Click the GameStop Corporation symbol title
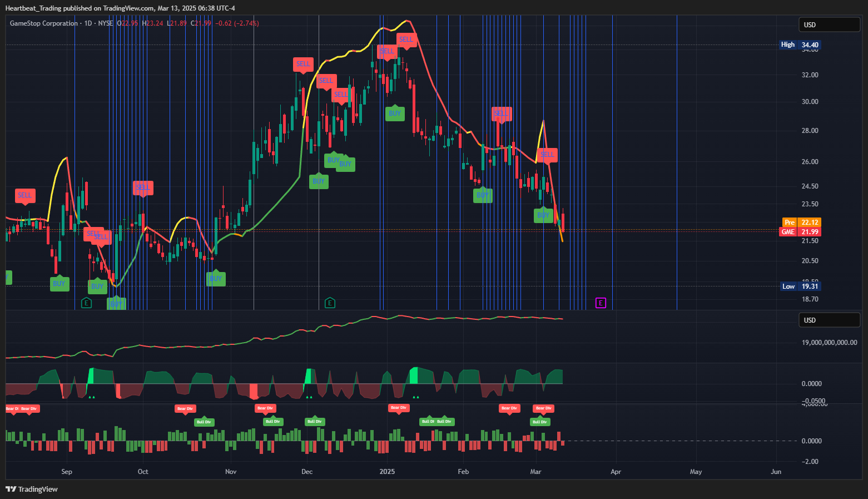 coord(44,23)
